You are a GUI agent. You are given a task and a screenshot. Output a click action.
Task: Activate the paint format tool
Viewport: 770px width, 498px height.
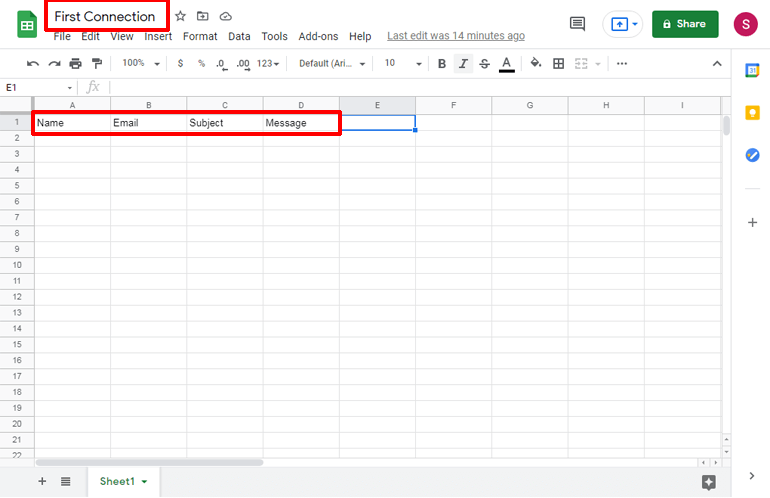(97, 63)
